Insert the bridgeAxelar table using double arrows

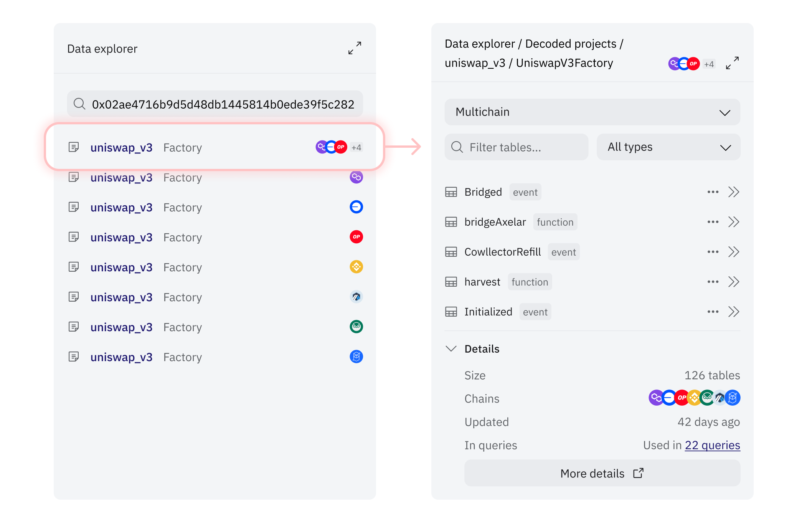pyautogui.click(x=734, y=222)
